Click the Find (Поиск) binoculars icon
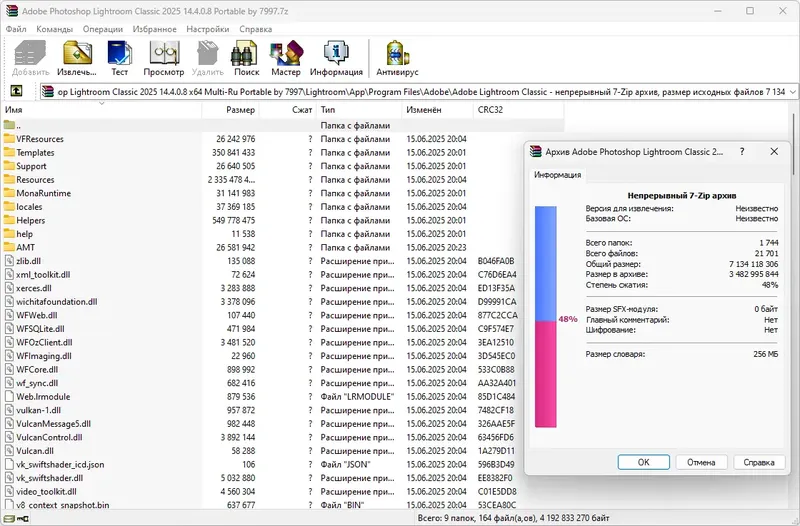The height and width of the screenshot is (526, 800). (x=244, y=53)
